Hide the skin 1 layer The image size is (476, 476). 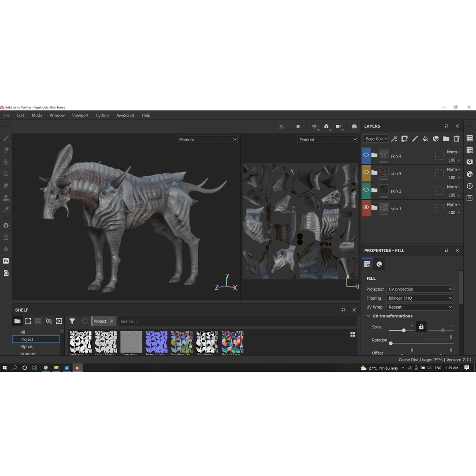(x=365, y=208)
